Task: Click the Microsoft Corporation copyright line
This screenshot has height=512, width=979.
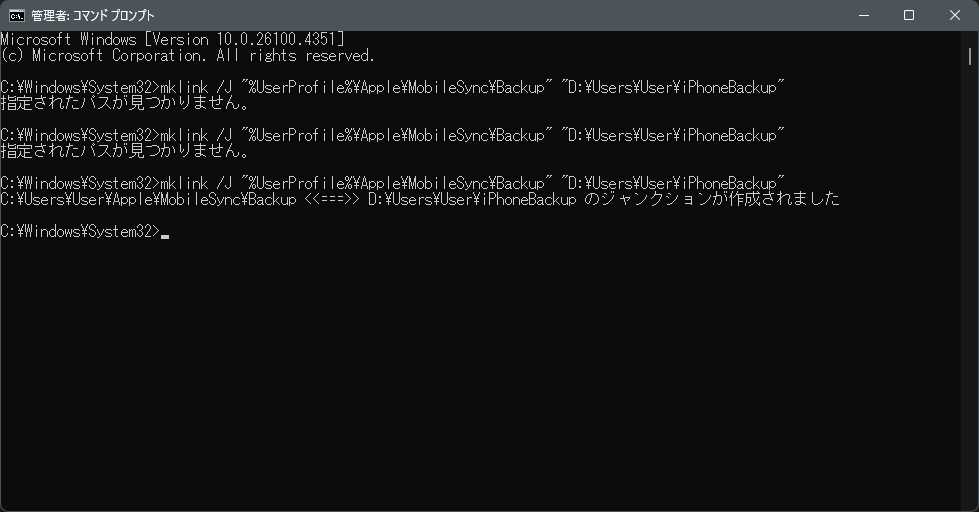Action: point(187,56)
